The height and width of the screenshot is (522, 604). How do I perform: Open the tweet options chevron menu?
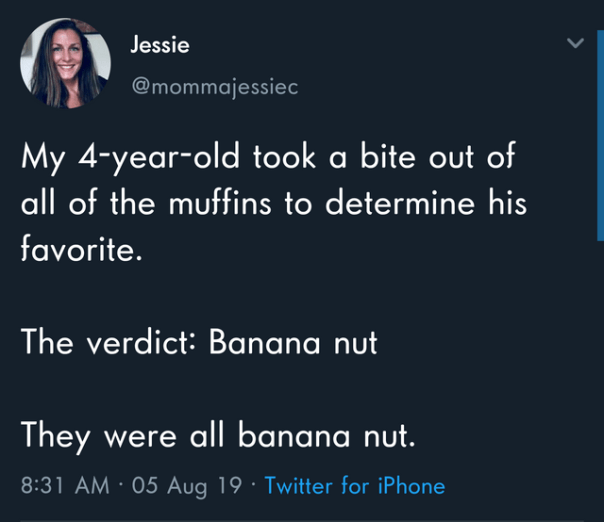pos(574,43)
